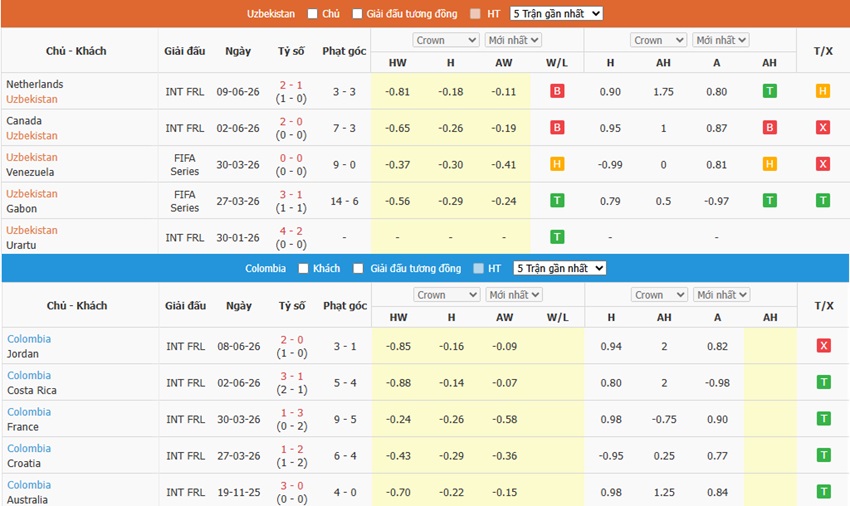The width and height of the screenshot is (850, 506).
Task: Click the red B result badge in Netherlands row
Action: click(x=557, y=91)
